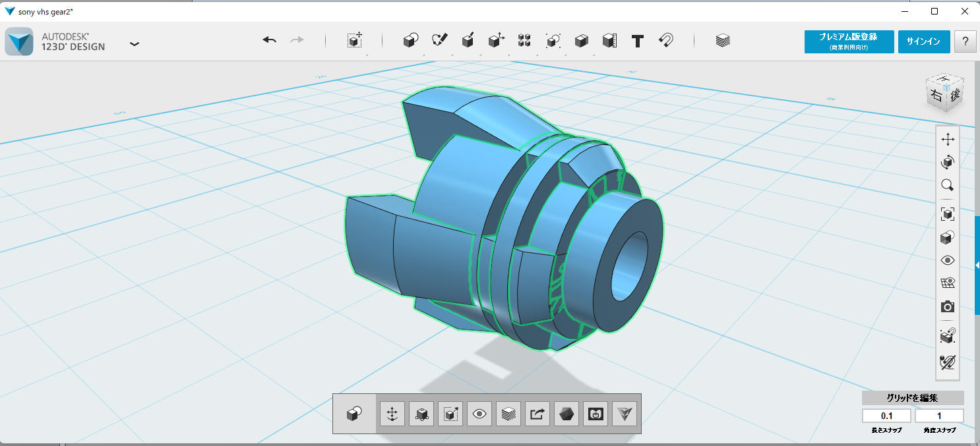Select the Text tool (T icon)
This screenshot has width=980, height=446.
coord(637,42)
